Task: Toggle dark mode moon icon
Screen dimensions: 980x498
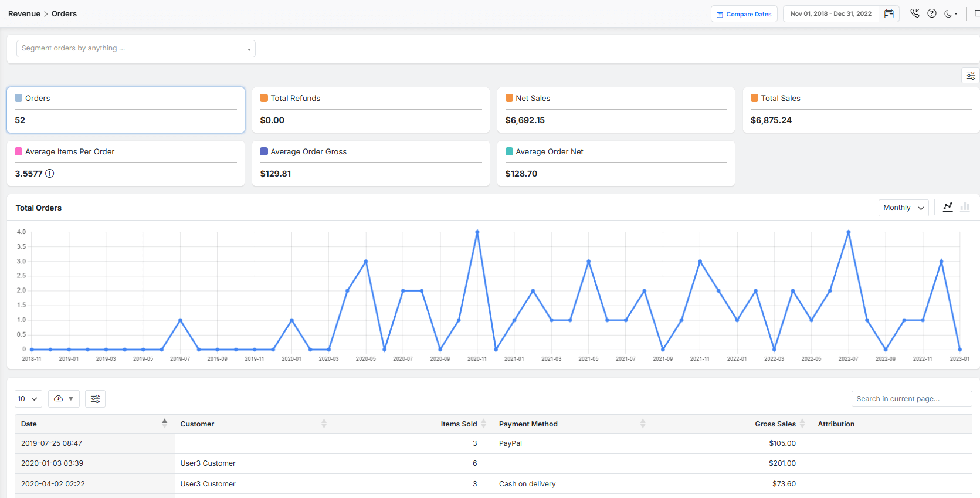Action: [x=950, y=13]
